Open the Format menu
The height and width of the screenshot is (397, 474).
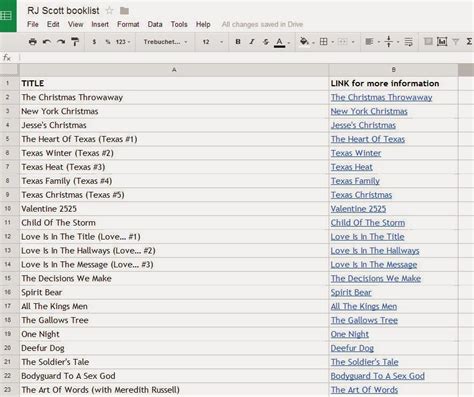(x=128, y=24)
